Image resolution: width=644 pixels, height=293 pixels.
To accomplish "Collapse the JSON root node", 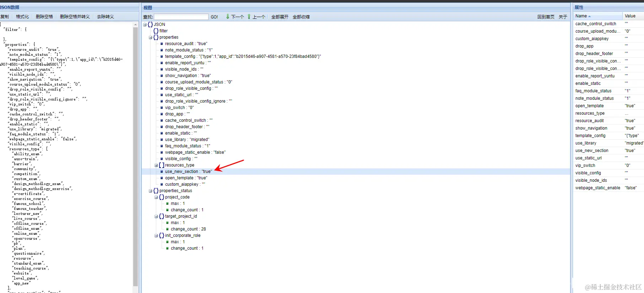I will tap(145, 25).
